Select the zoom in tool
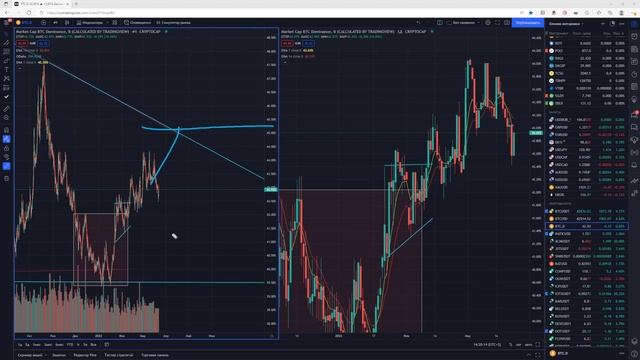 7,118
